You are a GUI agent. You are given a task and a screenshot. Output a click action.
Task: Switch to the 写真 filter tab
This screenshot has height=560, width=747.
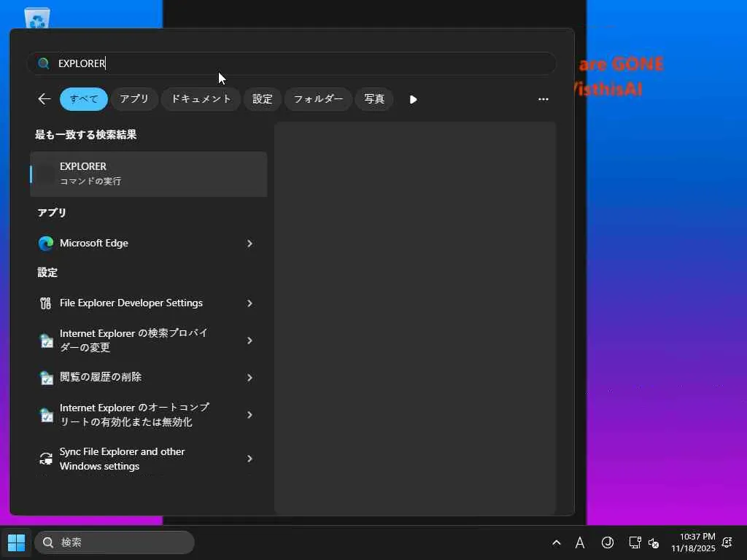tap(374, 99)
